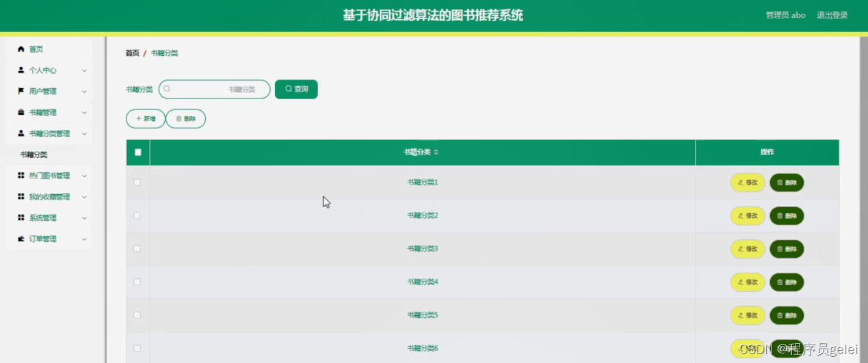Click the grid icon for 系统管理
Screen dimensions: 868x363
(x=21, y=218)
